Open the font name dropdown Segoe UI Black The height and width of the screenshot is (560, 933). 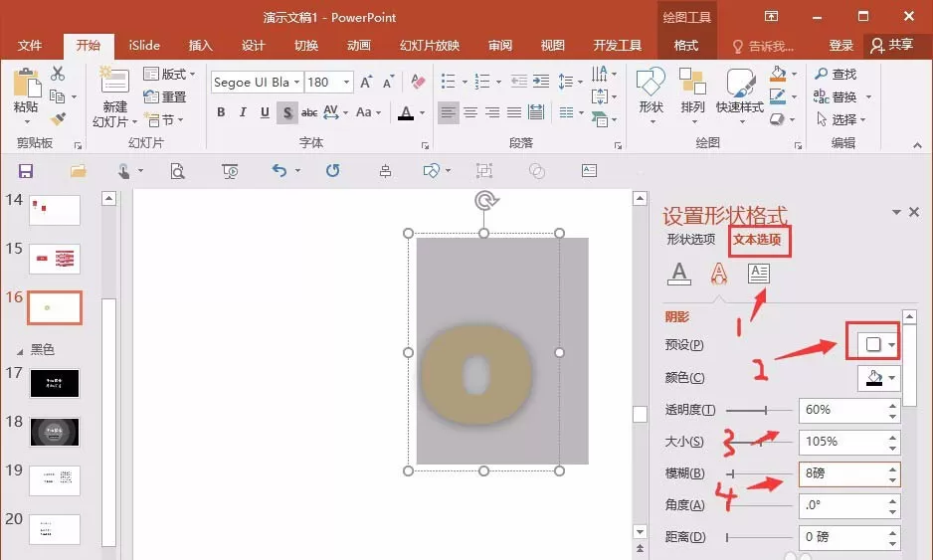[257, 83]
